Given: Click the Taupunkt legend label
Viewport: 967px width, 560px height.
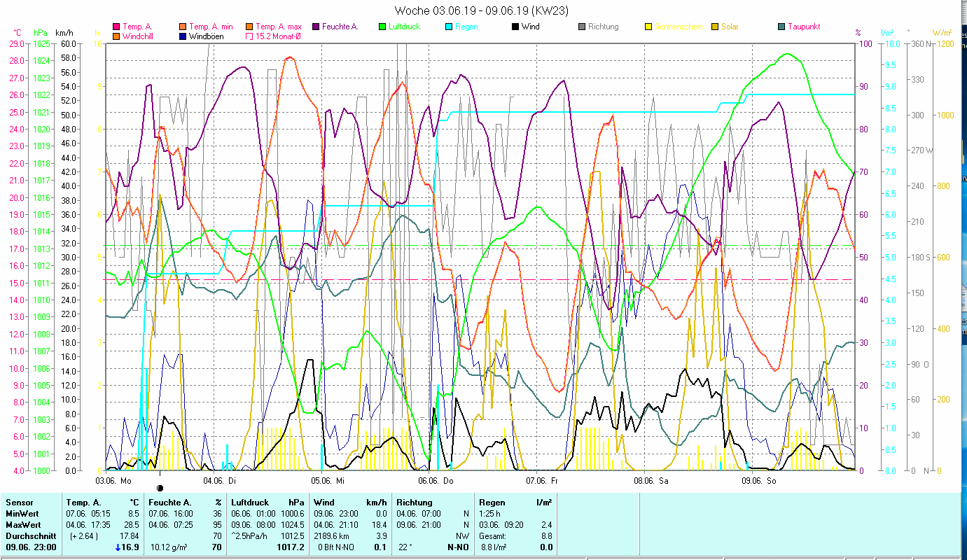Looking at the screenshot, I should (804, 27).
